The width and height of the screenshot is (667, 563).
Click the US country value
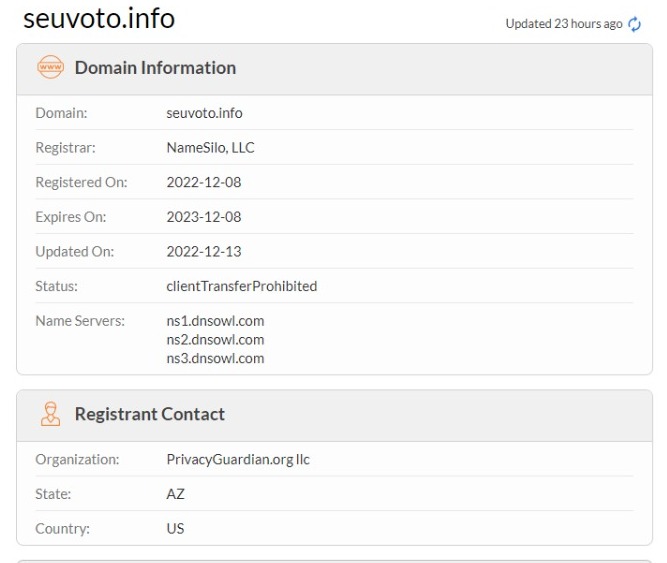175,529
